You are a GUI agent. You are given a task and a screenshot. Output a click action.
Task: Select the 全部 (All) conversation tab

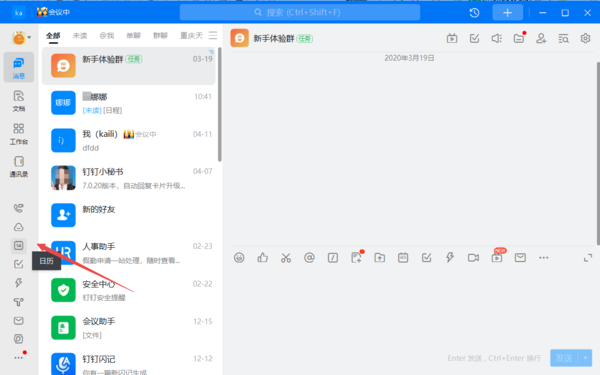53,36
